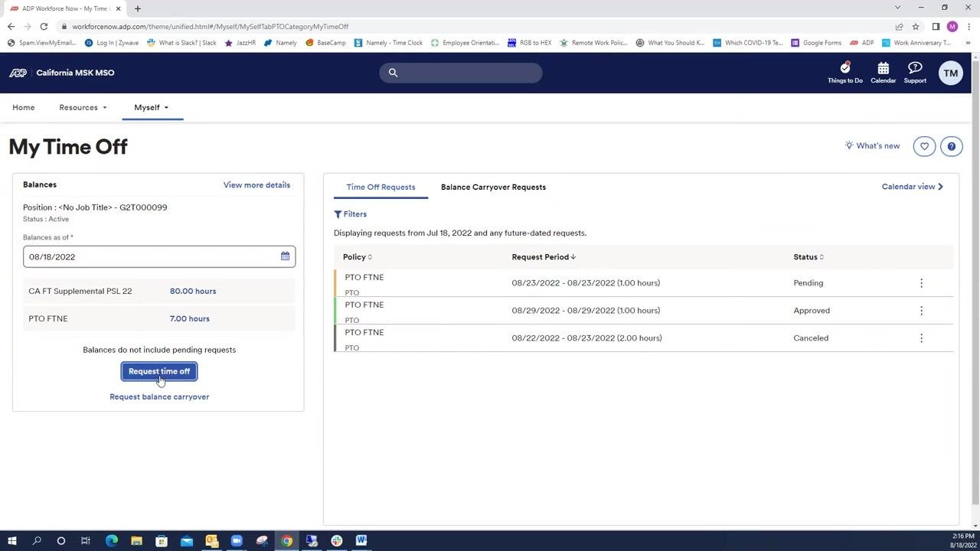Click the browser address bar
This screenshot has width=980, height=551.
point(475,26)
